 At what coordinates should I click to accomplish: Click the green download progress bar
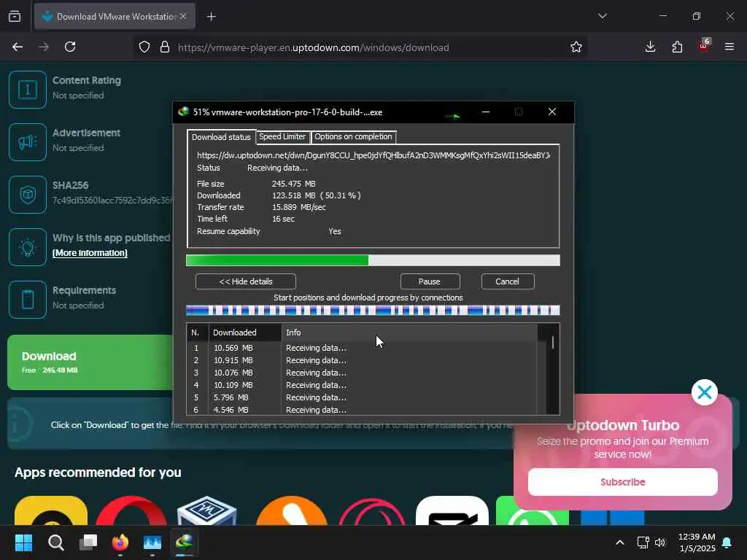[373, 260]
